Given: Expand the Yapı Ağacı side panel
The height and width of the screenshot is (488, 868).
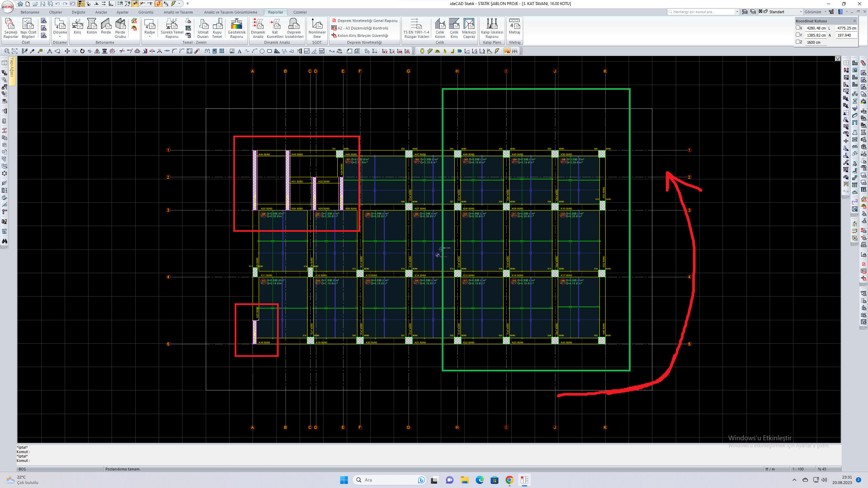Looking at the screenshot, I should 12,71.
